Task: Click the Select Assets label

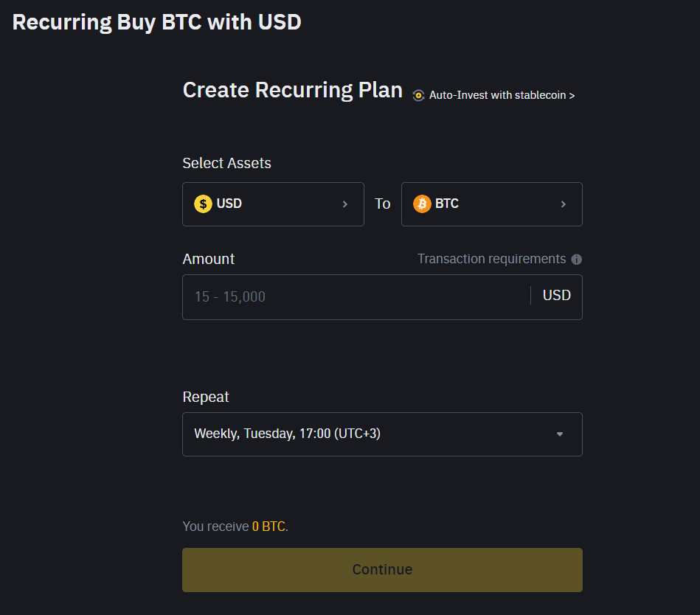Action: click(226, 163)
